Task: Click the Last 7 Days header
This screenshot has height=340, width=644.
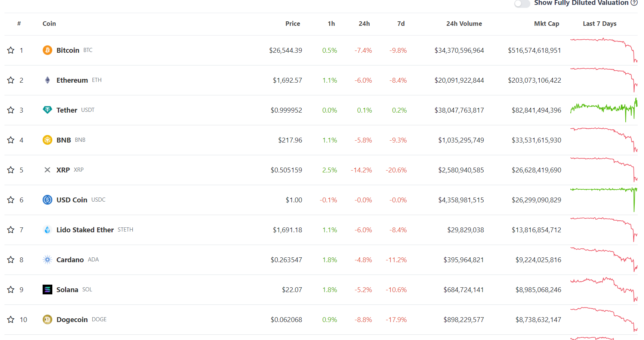Action: [x=600, y=24]
